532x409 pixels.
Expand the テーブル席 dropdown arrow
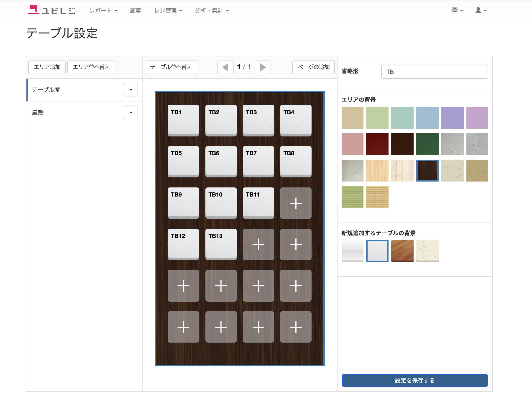(131, 90)
